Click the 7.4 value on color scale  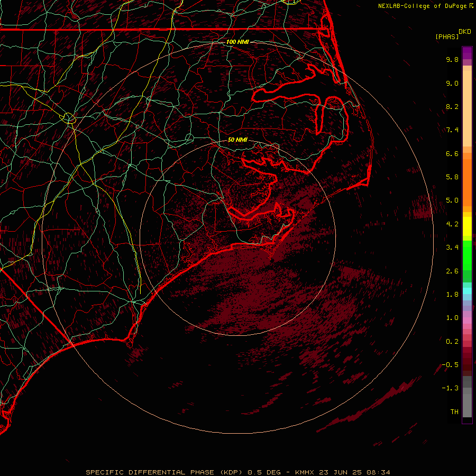pyautogui.click(x=452, y=130)
